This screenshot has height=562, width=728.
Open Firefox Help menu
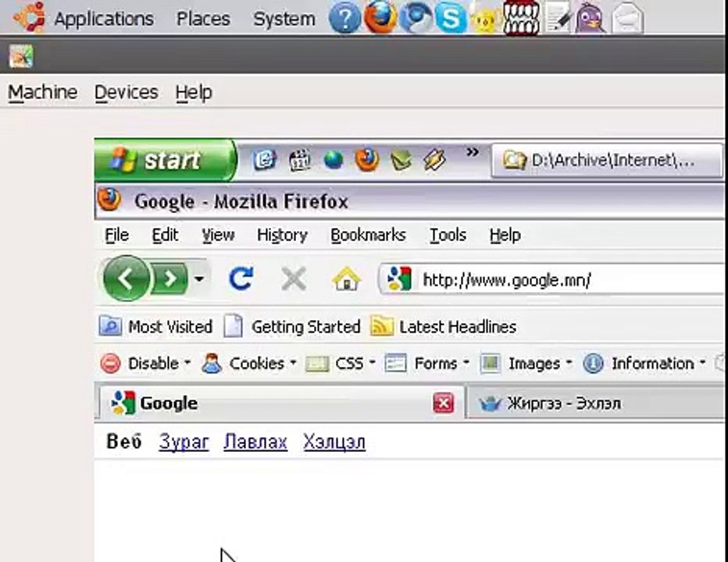(x=505, y=235)
